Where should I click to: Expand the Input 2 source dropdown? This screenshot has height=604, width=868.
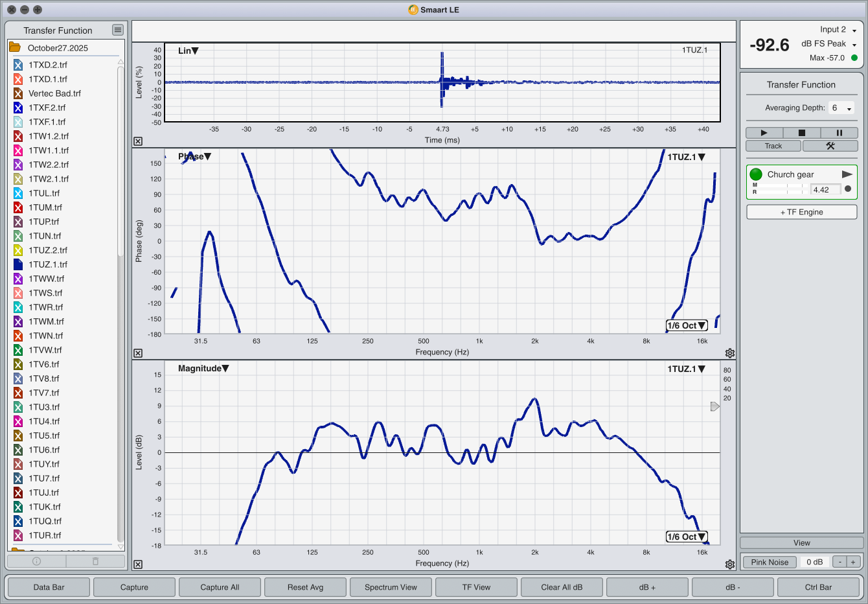(854, 30)
